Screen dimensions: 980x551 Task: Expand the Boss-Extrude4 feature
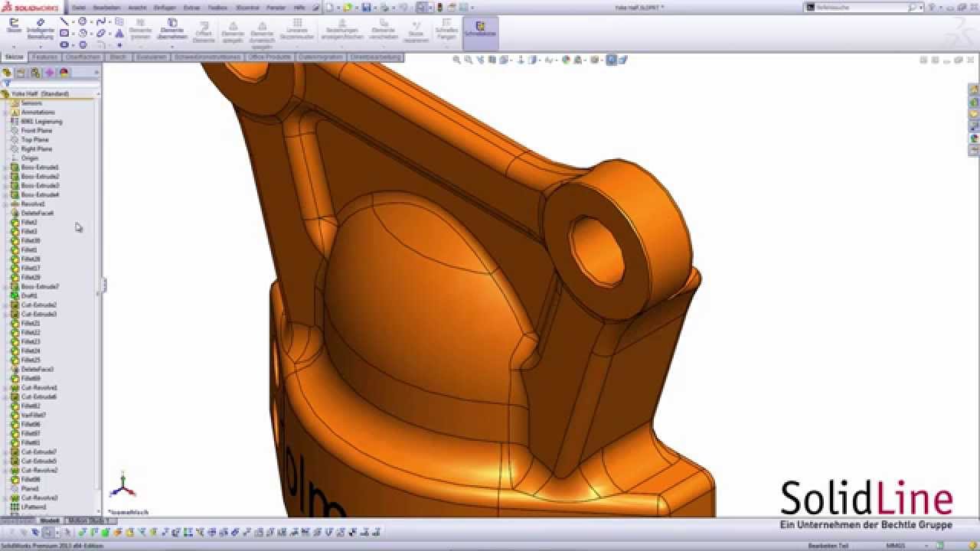(x=5, y=194)
